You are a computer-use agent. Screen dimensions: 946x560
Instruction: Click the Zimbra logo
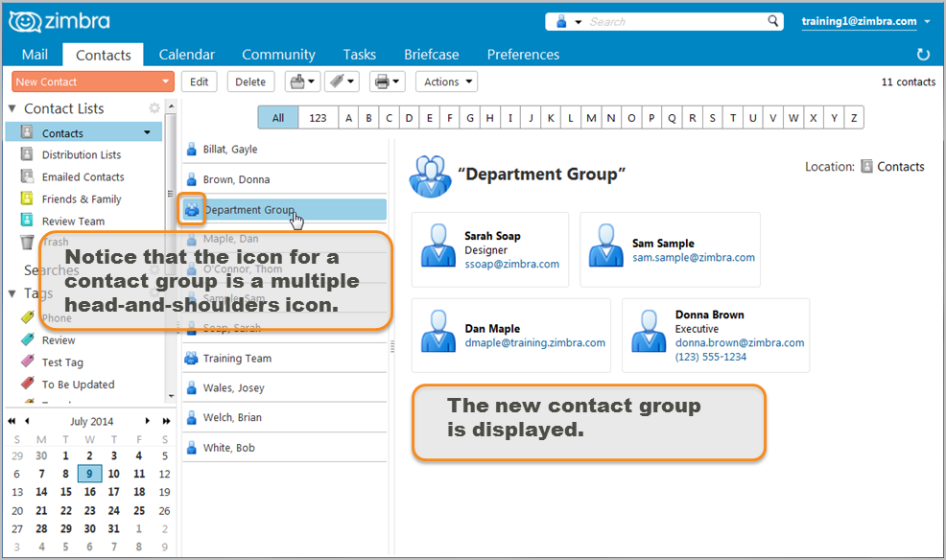(x=59, y=22)
